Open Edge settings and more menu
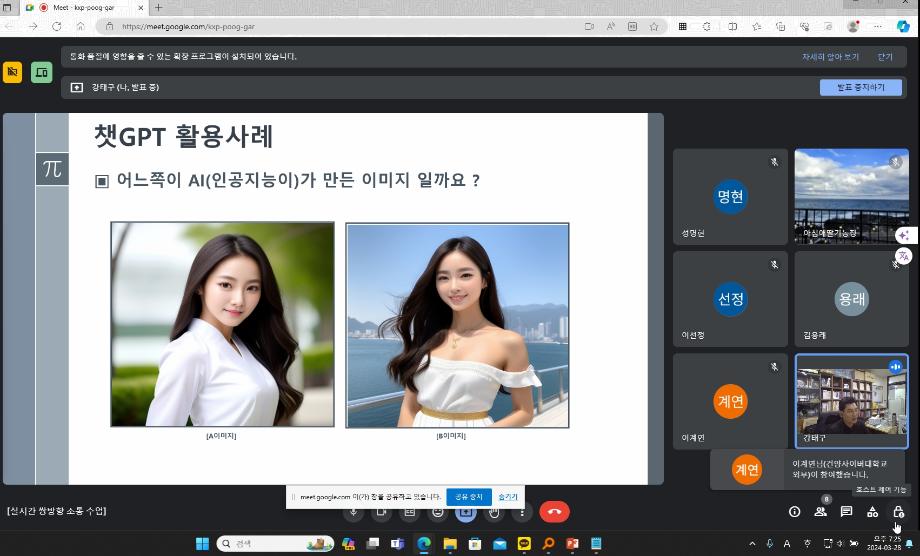 (x=878, y=26)
